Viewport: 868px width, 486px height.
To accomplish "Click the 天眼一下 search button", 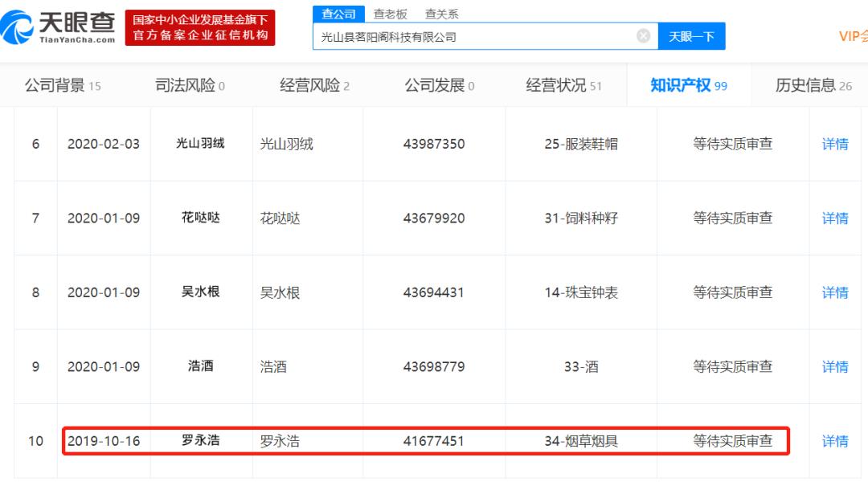I will tap(691, 35).
